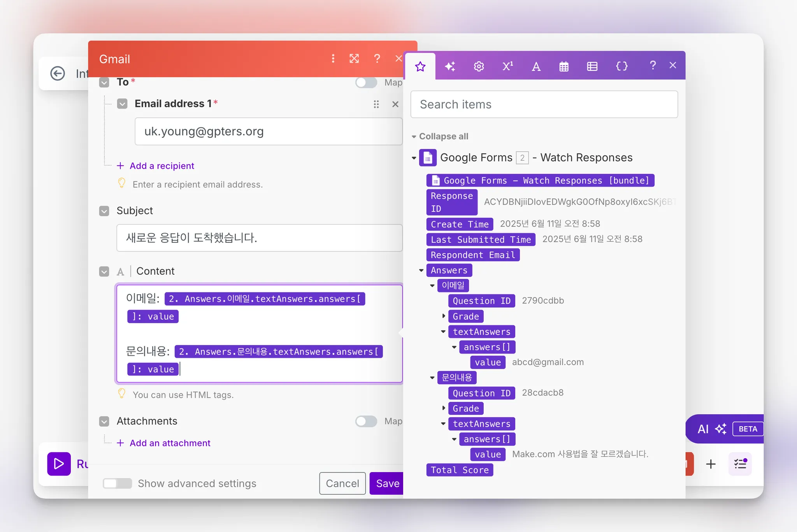The image size is (797, 532).
Task: Open math functions x¹ tab
Action: coord(507,66)
